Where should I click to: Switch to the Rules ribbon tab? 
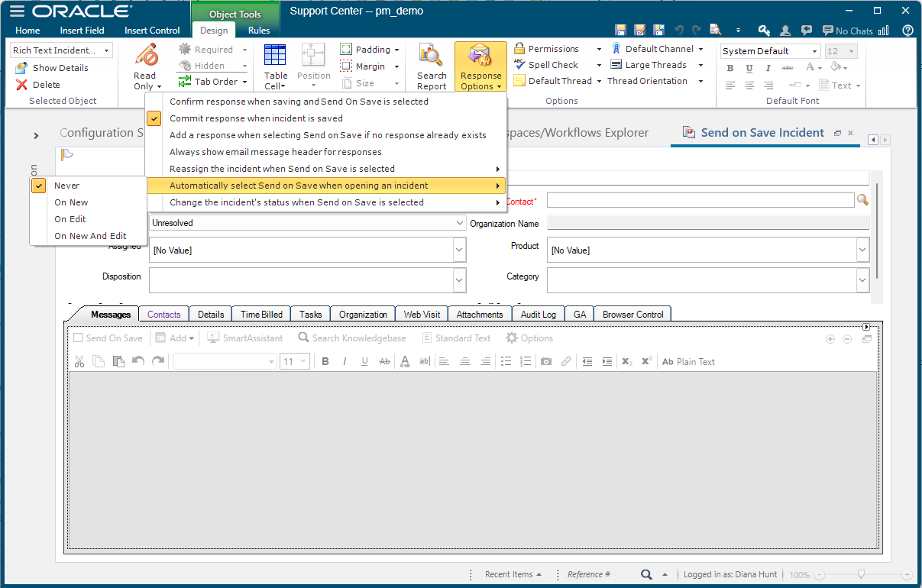[x=259, y=31]
